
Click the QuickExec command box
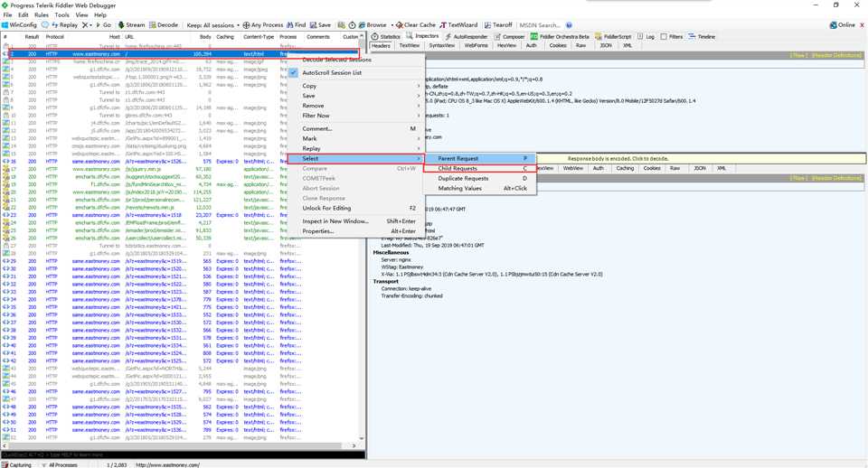click(183, 454)
